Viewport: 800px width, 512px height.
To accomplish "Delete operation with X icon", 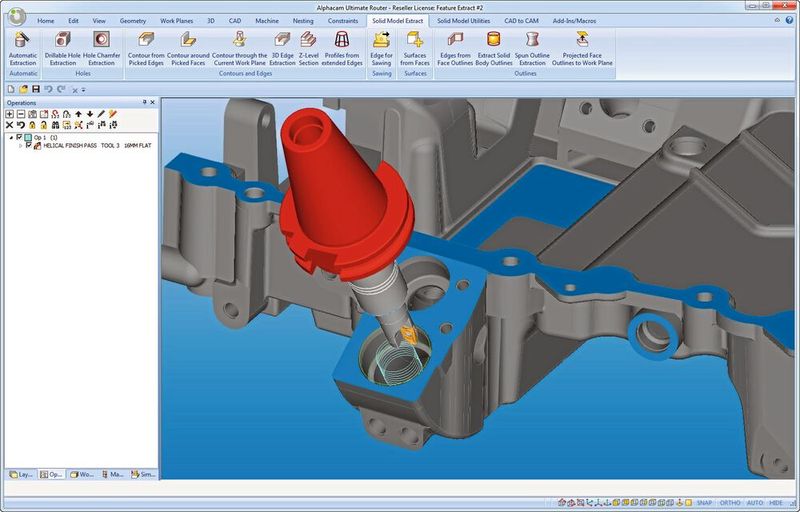I will (9, 125).
